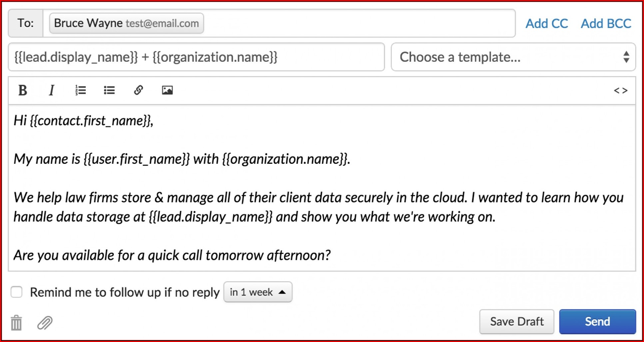The width and height of the screenshot is (644, 342).
Task: Click the Add CC link
Action: 547,24
